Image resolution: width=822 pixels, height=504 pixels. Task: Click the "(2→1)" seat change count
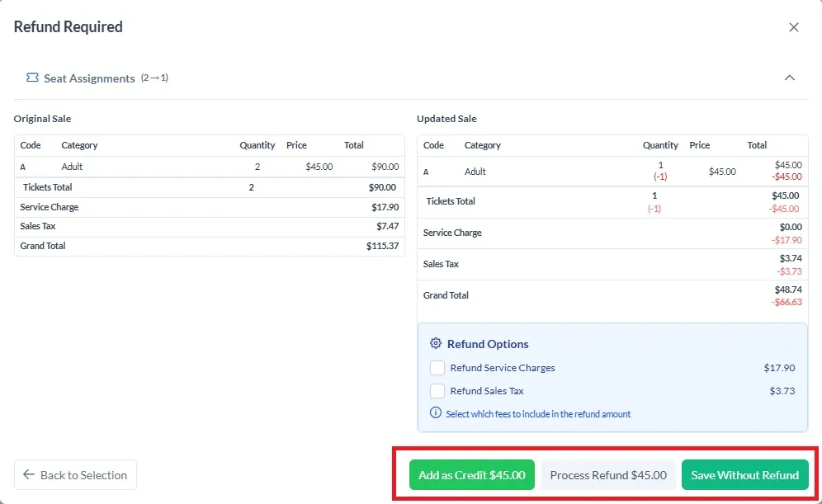[x=154, y=78]
